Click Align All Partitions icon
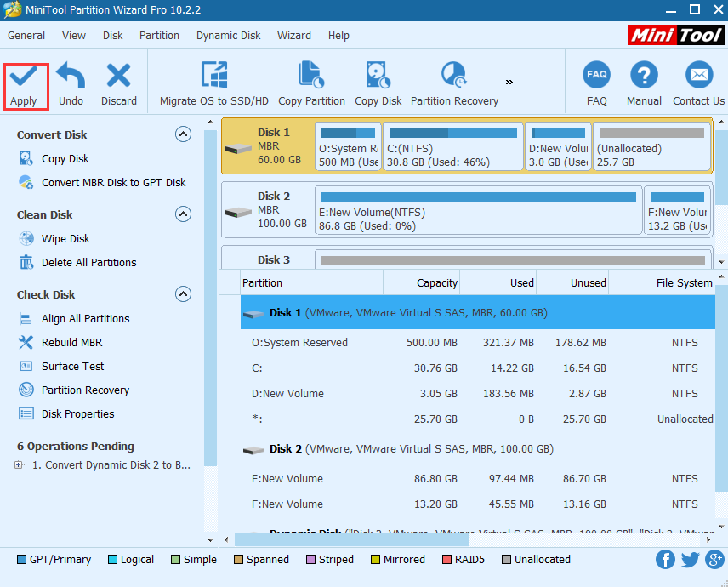The image size is (728, 587). (x=26, y=318)
